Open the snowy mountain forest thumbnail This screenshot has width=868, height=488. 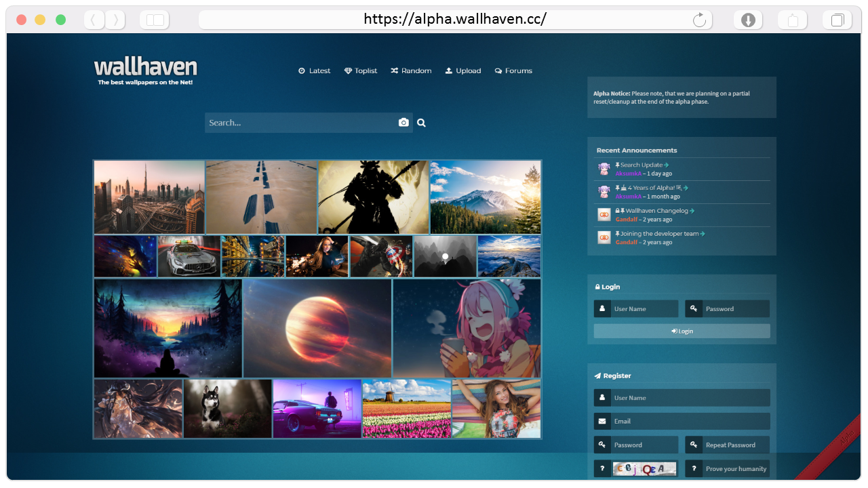tap(486, 197)
